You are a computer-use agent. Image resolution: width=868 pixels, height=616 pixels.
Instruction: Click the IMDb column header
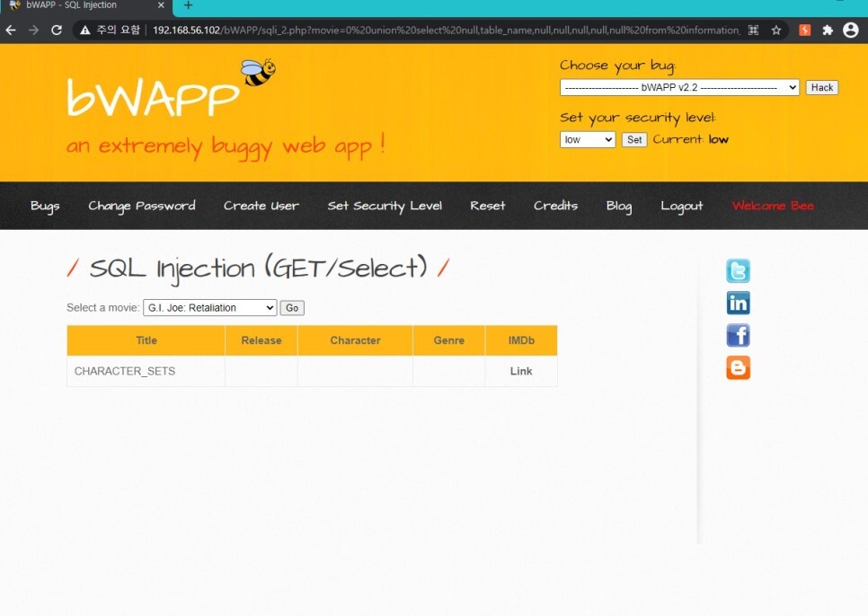(521, 340)
